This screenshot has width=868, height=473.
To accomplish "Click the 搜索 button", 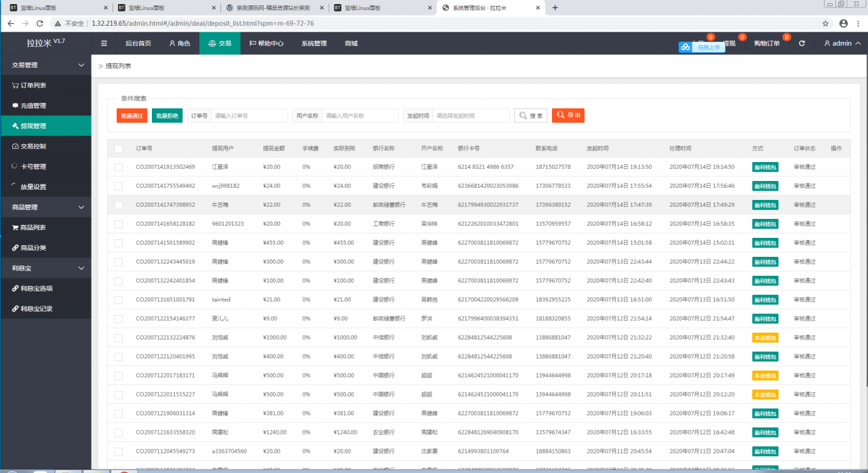I will coord(530,116).
